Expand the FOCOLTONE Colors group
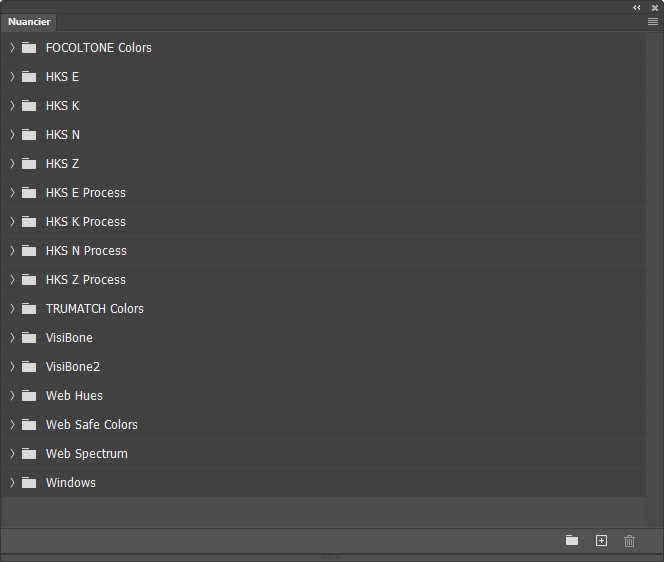Screen dimensions: 664x562 [12, 47]
